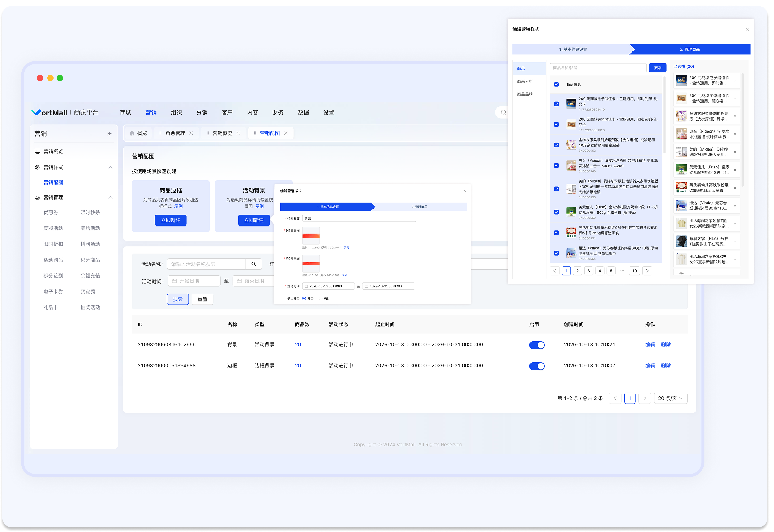Click 编辑 link for the 背景 row
774x532 pixels.
[x=650, y=345]
